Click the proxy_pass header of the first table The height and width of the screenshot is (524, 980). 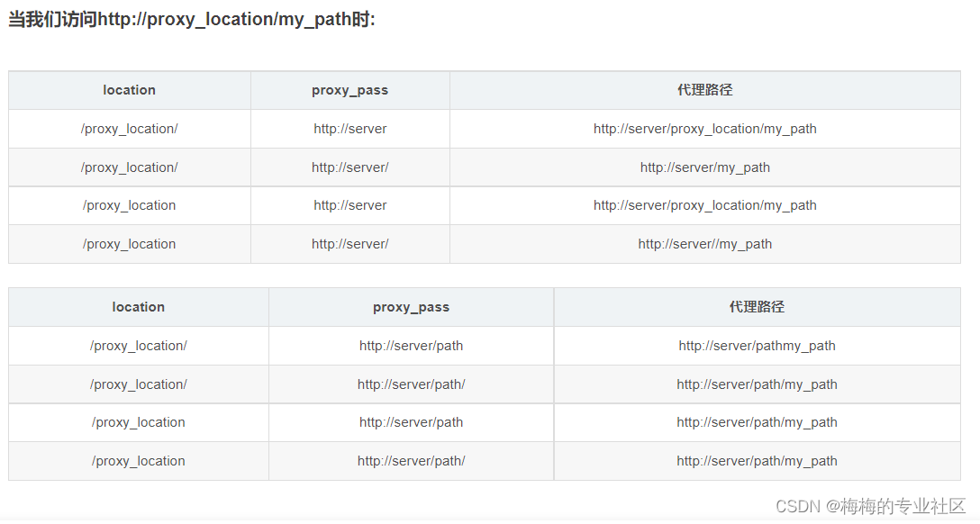349,90
